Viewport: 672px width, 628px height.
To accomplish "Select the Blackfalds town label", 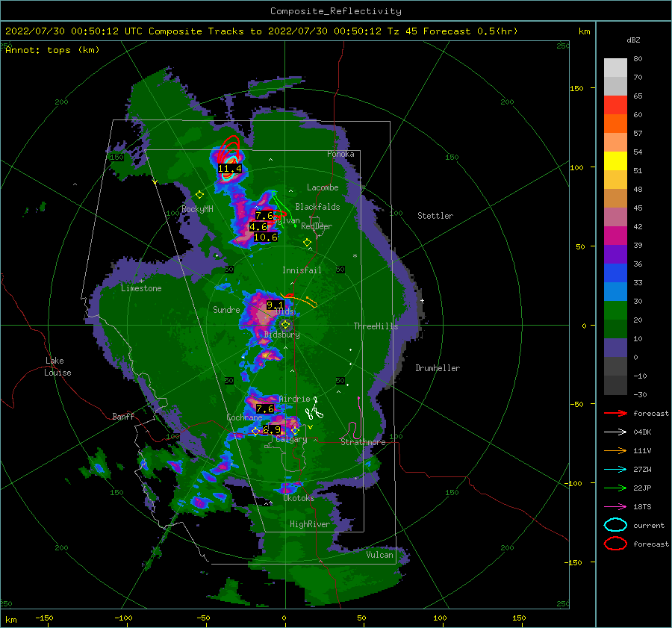I will pyautogui.click(x=317, y=207).
